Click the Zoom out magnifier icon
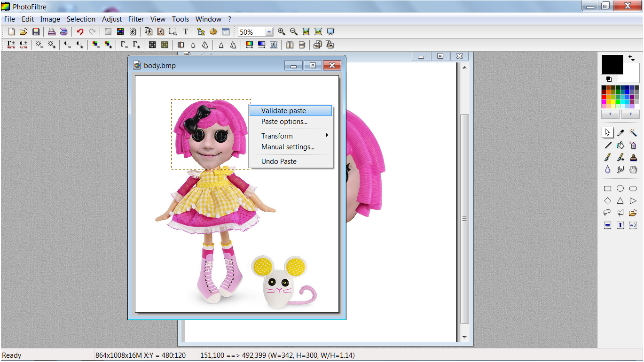644x362 pixels. (294, 31)
